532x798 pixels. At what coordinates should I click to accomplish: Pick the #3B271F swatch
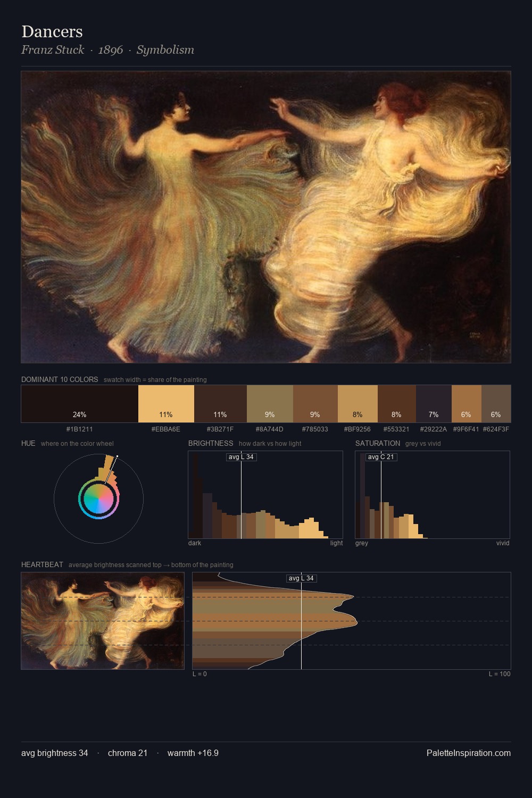(220, 404)
